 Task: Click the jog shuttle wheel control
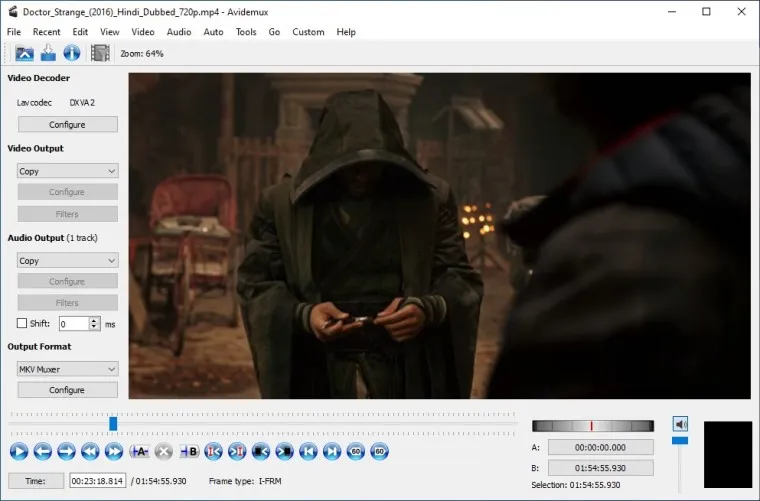(593, 426)
